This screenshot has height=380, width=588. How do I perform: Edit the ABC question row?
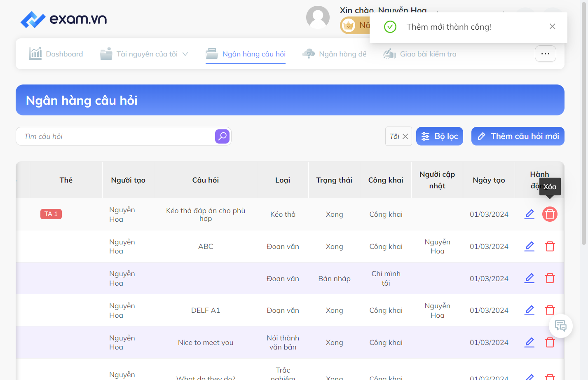(529, 246)
